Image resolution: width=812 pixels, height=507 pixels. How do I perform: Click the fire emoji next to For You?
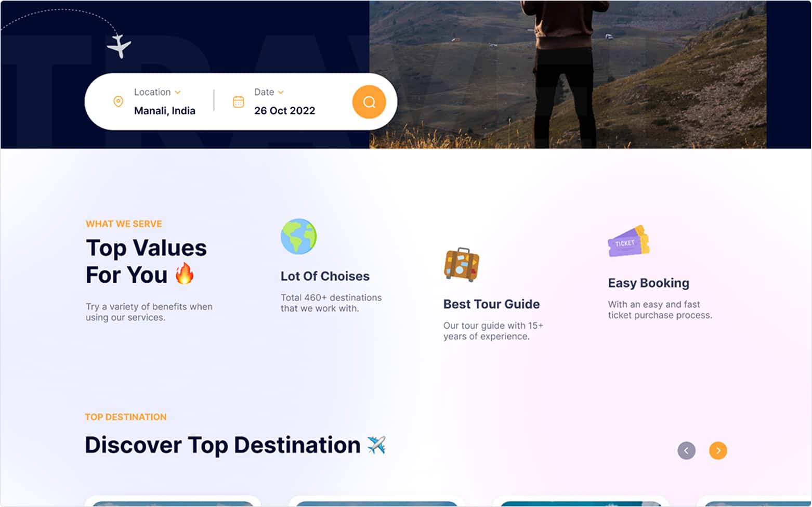coord(185,274)
